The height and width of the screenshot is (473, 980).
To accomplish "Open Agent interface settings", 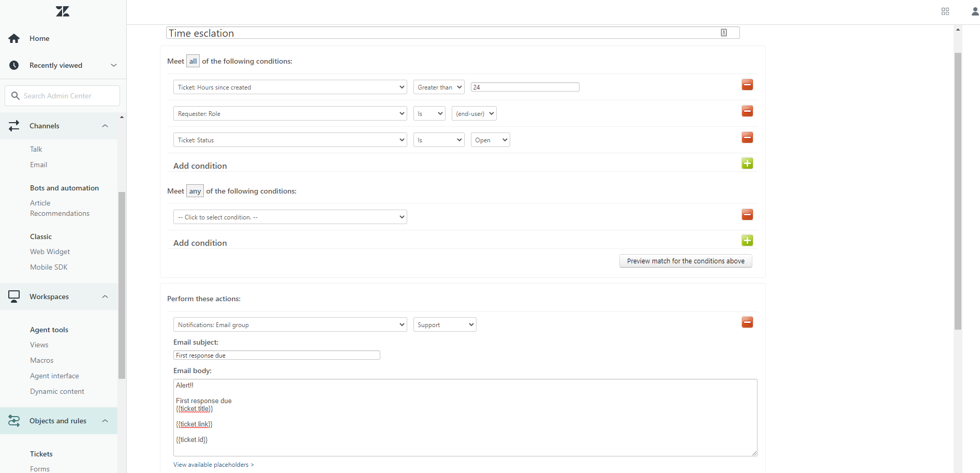I will pyautogui.click(x=54, y=376).
